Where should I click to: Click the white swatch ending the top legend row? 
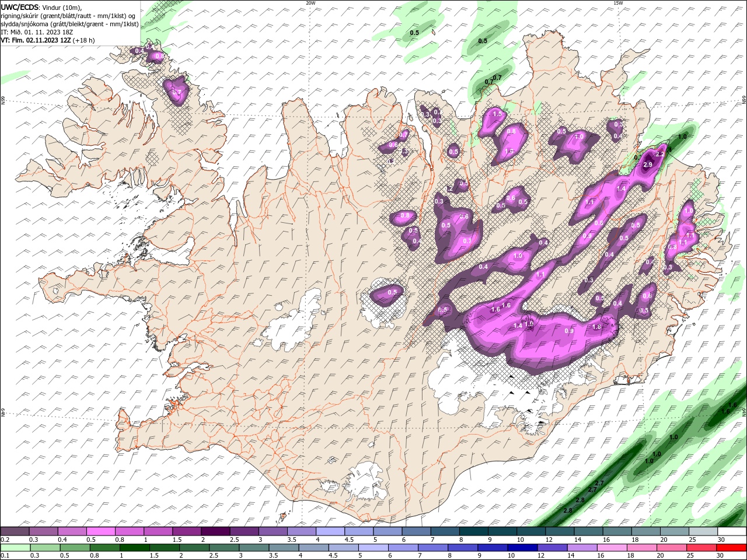[x=732, y=531]
